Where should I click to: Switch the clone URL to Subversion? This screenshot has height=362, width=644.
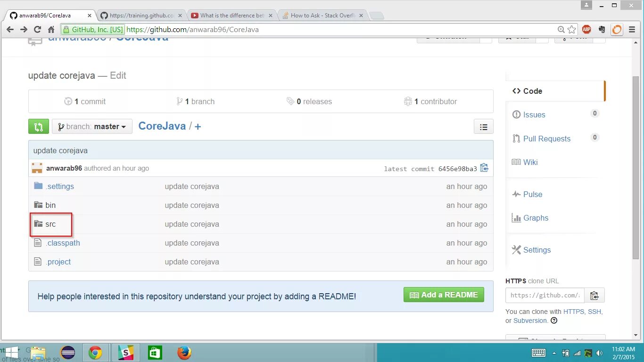(530, 321)
